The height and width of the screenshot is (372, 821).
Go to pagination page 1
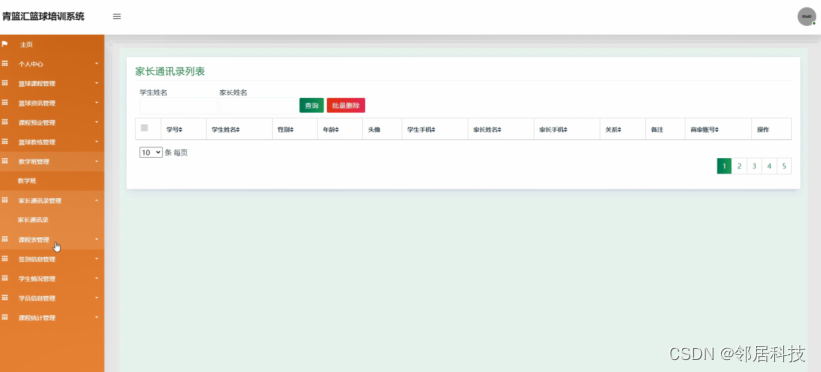click(724, 166)
